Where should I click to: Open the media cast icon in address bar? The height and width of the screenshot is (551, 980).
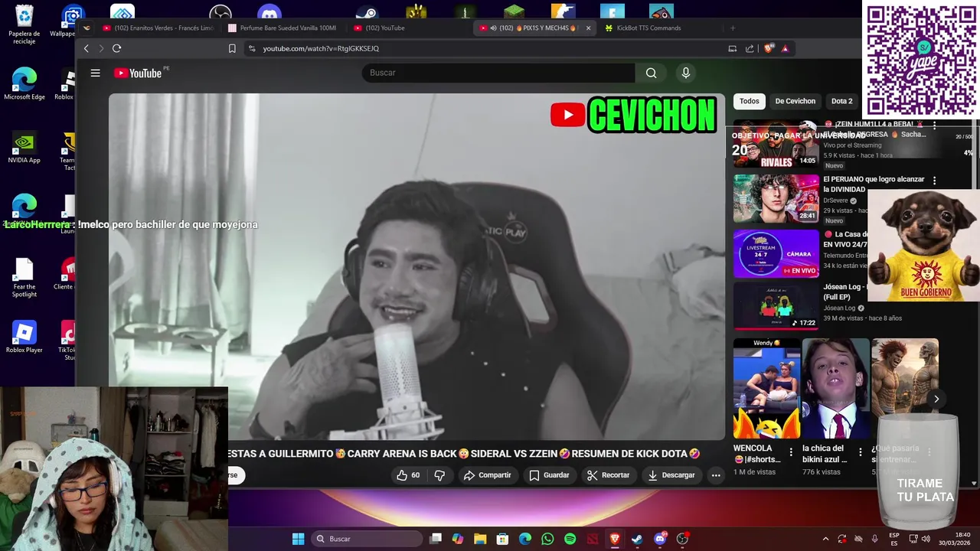(x=733, y=48)
